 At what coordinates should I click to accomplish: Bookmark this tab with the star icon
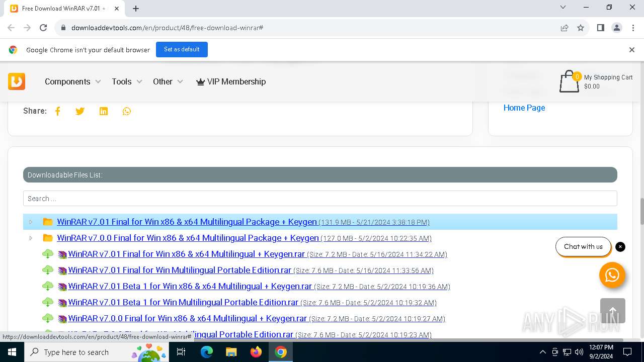581,28
